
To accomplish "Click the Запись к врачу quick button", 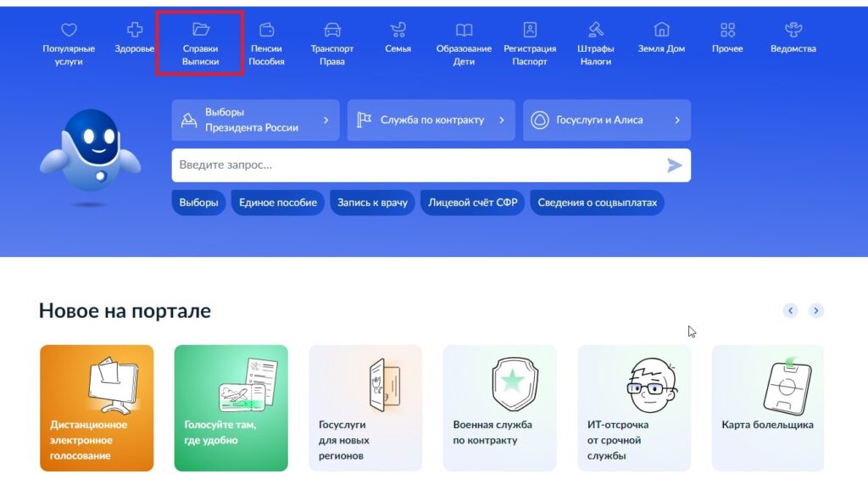I will (x=372, y=203).
